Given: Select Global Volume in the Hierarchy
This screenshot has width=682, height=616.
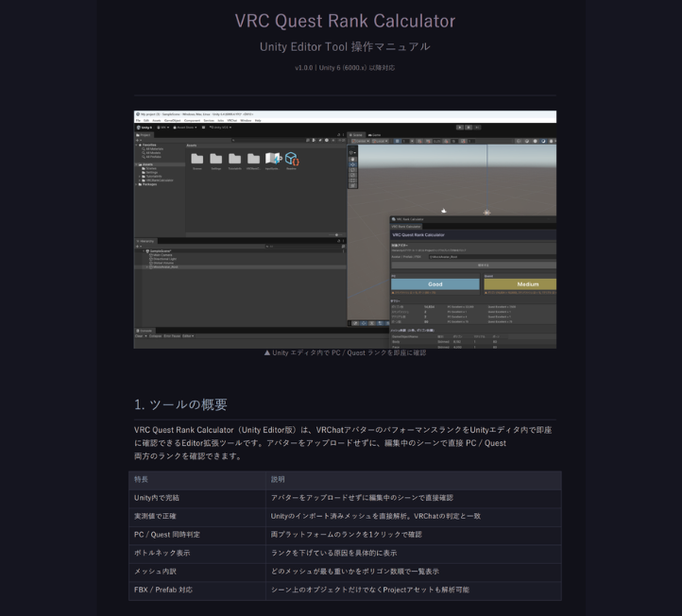Looking at the screenshot, I should [162, 263].
